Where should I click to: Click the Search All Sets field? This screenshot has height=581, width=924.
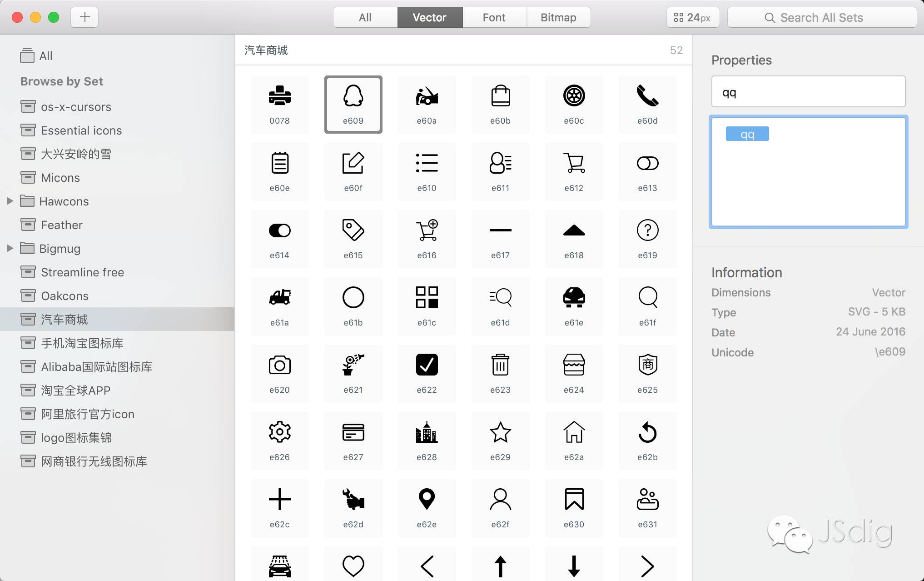pos(821,17)
